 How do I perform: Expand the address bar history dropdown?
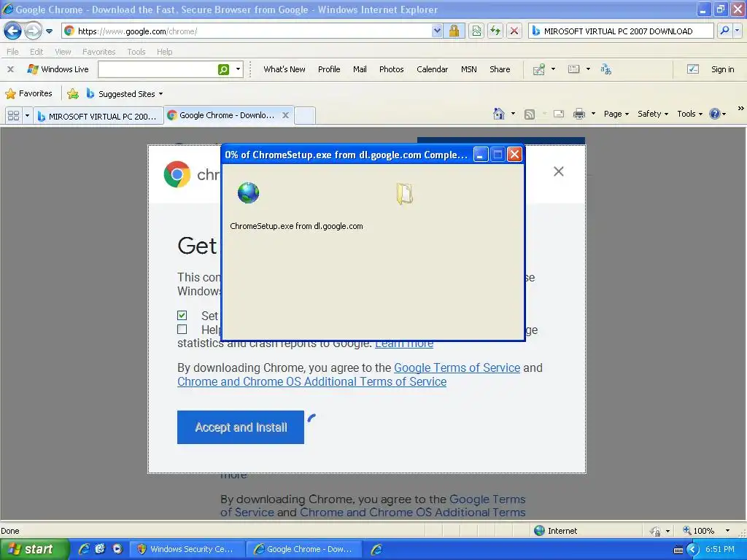pos(437,31)
